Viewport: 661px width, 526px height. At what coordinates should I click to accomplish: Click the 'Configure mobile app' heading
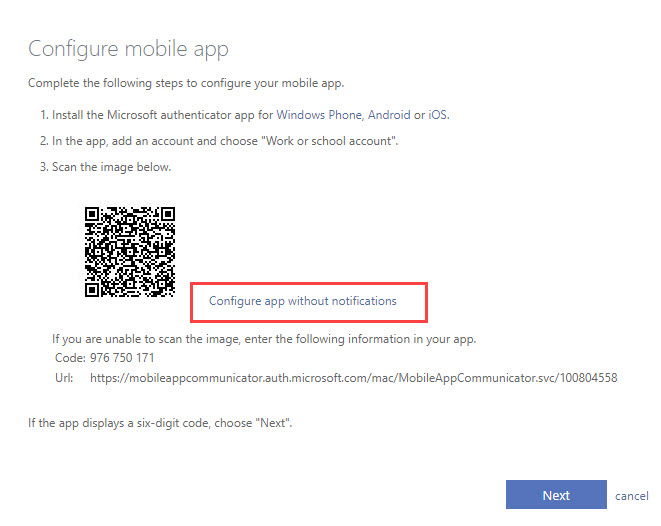coord(128,49)
